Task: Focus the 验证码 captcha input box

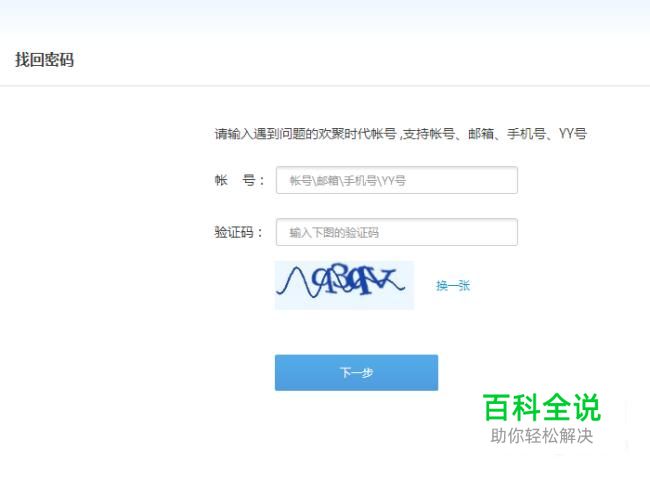Action: point(397,232)
